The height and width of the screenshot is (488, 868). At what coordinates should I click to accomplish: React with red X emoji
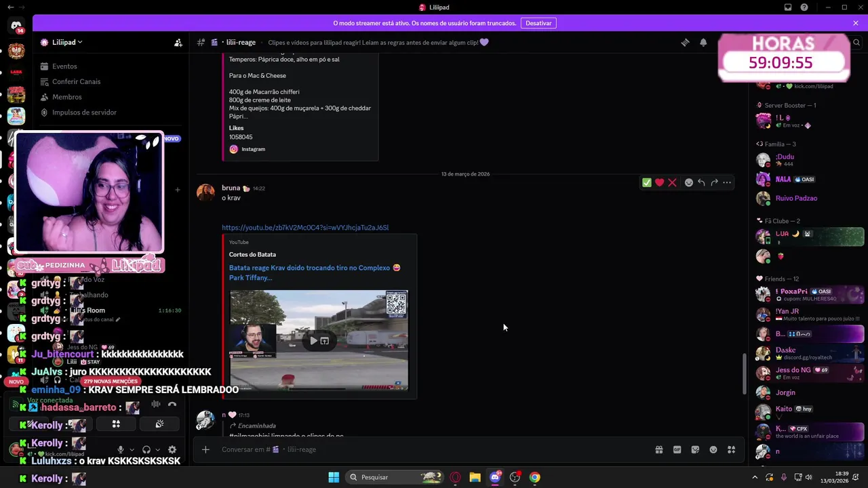(x=672, y=182)
